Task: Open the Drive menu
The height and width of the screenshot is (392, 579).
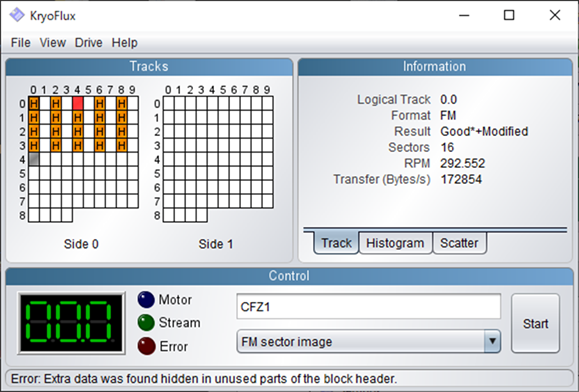Action: coord(88,42)
